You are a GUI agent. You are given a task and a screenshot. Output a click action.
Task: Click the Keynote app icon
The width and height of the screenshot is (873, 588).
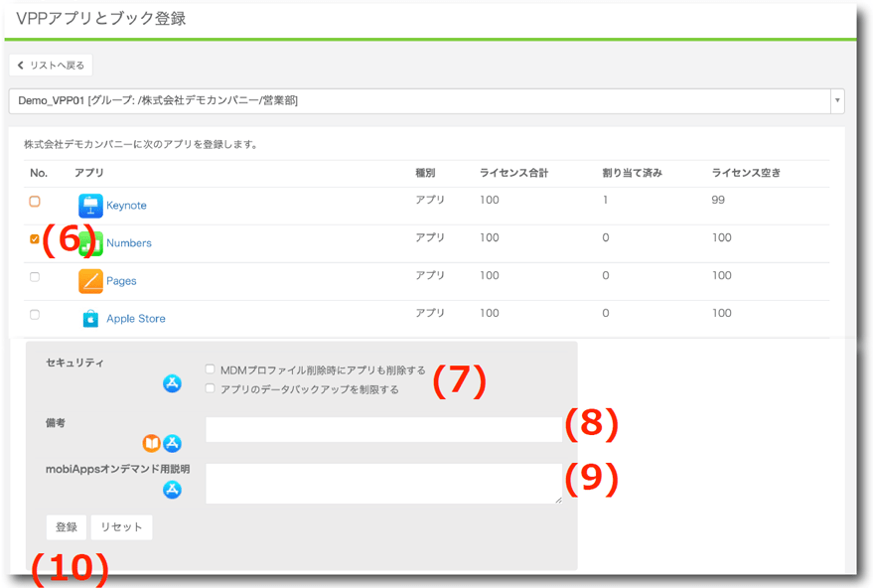click(90, 206)
